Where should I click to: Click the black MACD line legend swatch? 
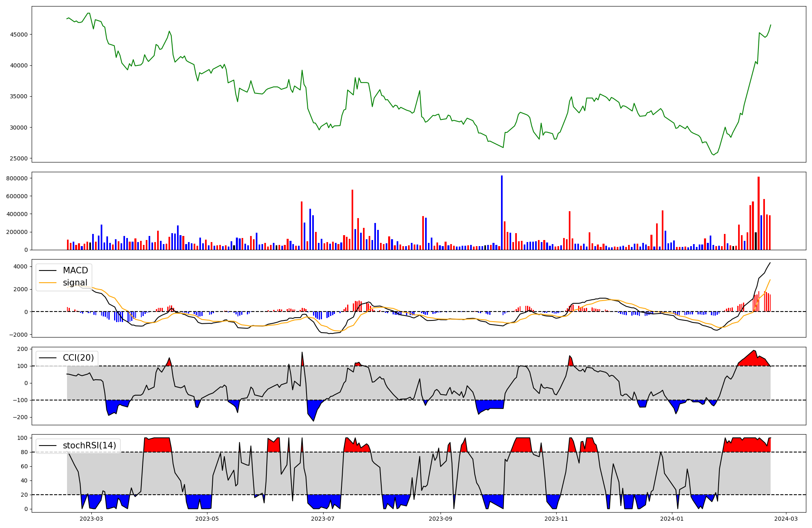coord(48,271)
